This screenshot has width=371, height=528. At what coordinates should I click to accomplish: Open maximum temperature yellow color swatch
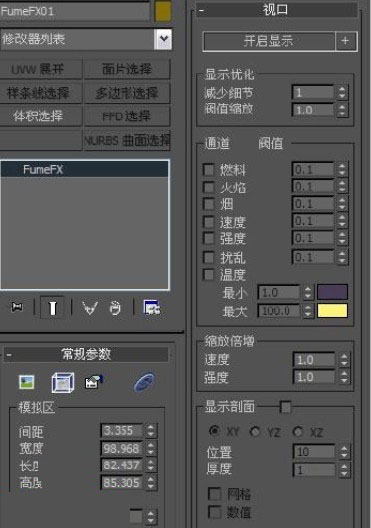pos(332,310)
